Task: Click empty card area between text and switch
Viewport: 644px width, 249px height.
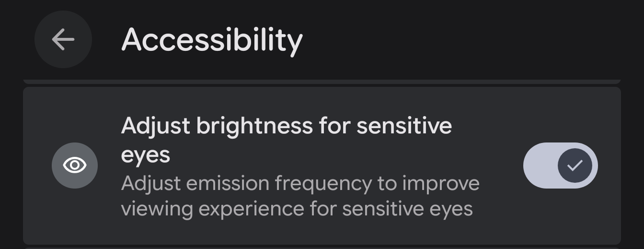Action: 502,166
